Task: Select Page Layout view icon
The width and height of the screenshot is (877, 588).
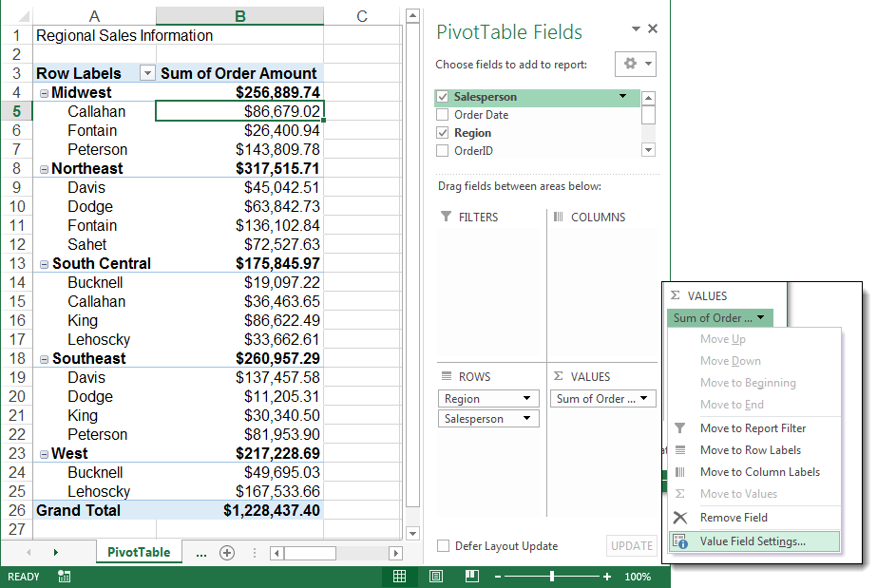Action: pyautogui.click(x=435, y=576)
